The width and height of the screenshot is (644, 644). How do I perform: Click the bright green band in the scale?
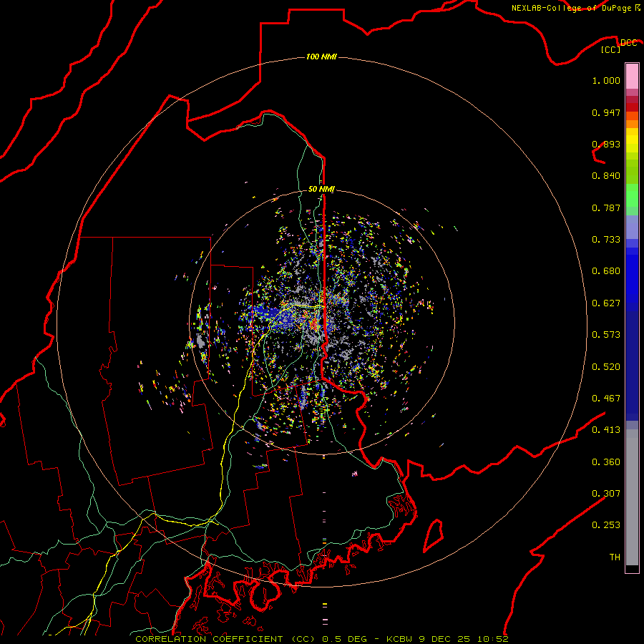[x=632, y=195]
